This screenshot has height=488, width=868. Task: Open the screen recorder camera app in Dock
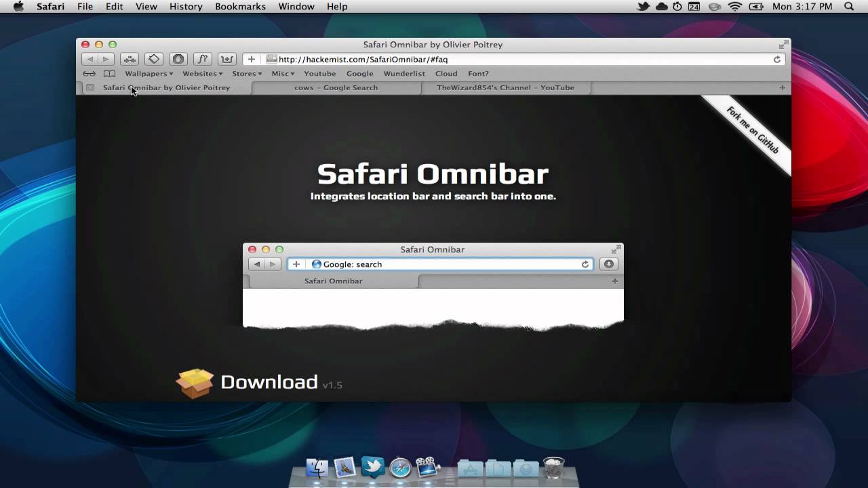[427, 468]
